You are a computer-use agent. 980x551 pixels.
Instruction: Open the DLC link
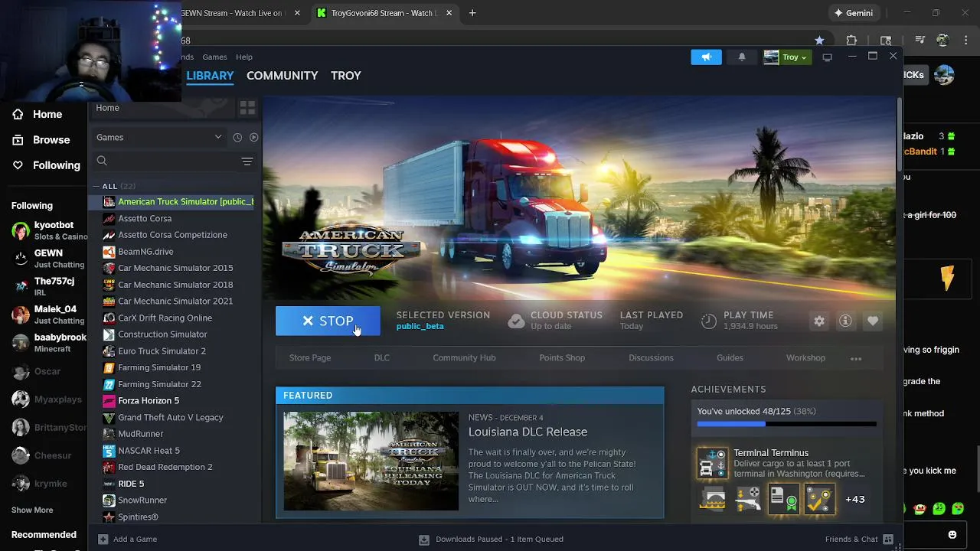(x=382, y=358)
